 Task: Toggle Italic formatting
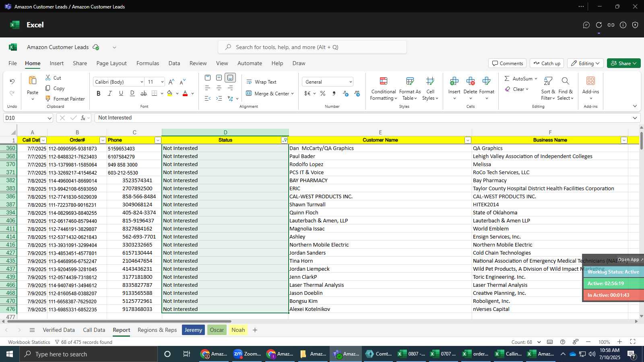pyautogui.click(x=110, y=93)
